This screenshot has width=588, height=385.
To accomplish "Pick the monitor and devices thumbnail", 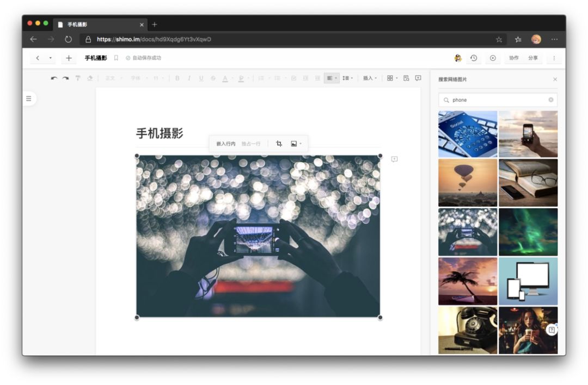I will (528, 281).
